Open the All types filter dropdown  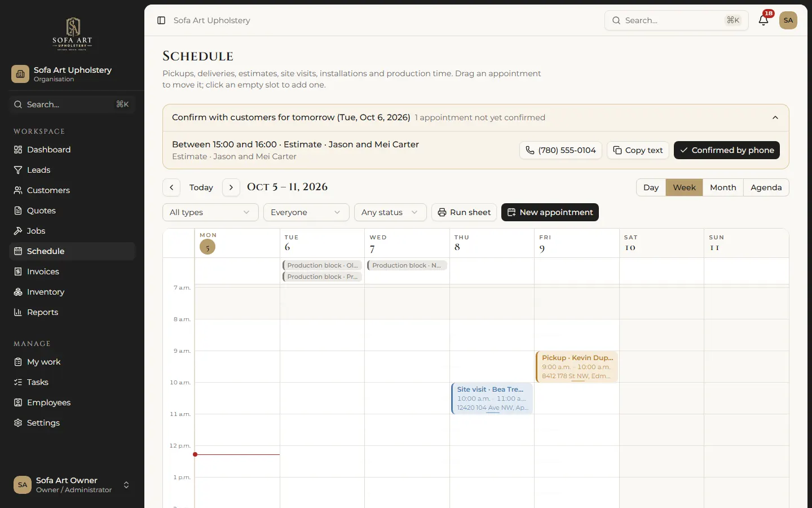(x=210, y=212)
